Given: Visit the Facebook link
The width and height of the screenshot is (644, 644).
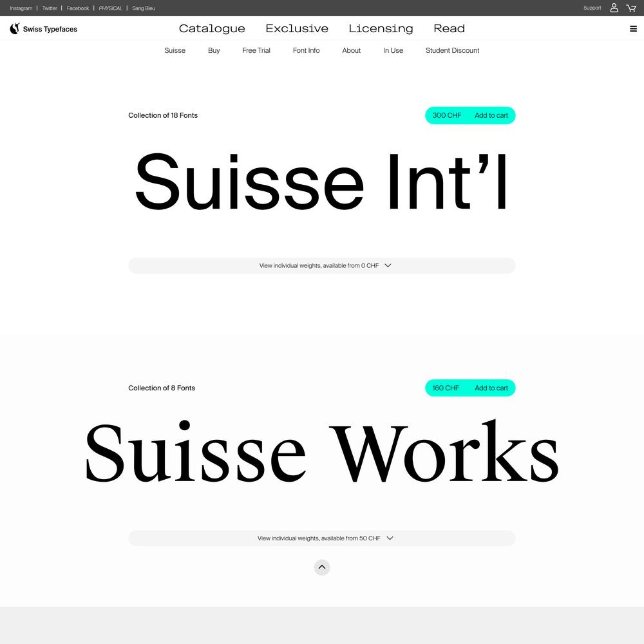Looking at the screenshot, I should click(78, 8).
